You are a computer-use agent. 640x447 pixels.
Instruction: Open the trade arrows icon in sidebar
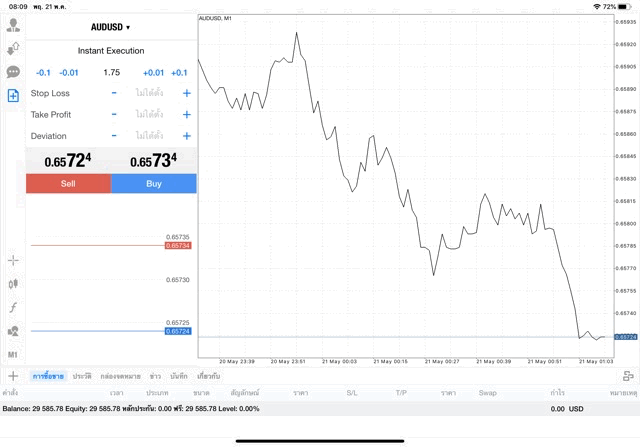13,48
